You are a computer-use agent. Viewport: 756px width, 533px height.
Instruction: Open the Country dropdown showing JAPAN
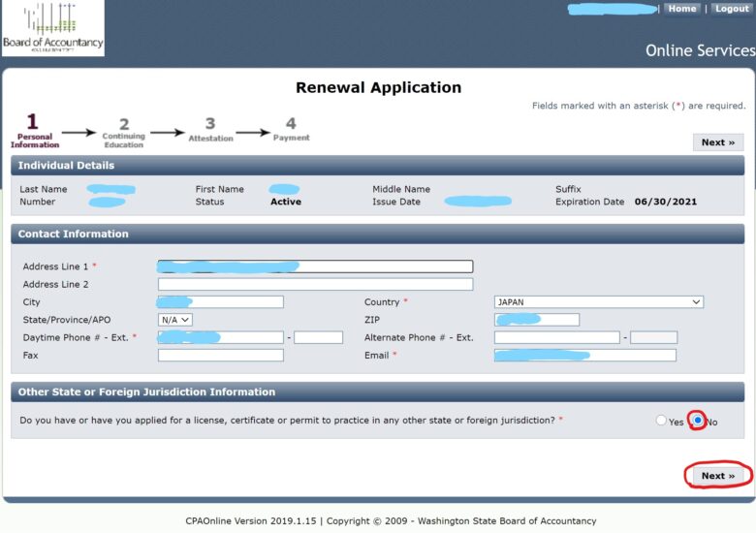(599, 302)
